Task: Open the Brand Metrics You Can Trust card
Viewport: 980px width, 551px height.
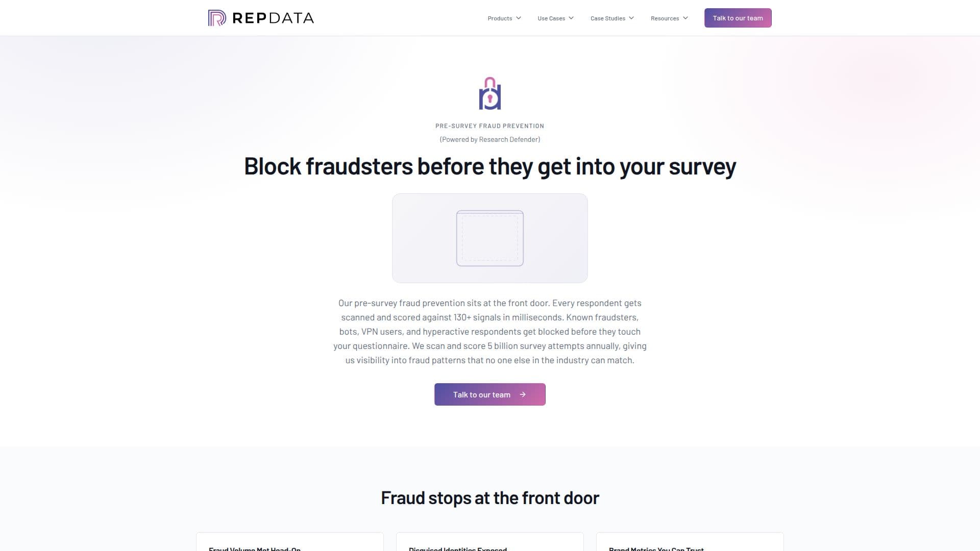Action: (690, 542)
